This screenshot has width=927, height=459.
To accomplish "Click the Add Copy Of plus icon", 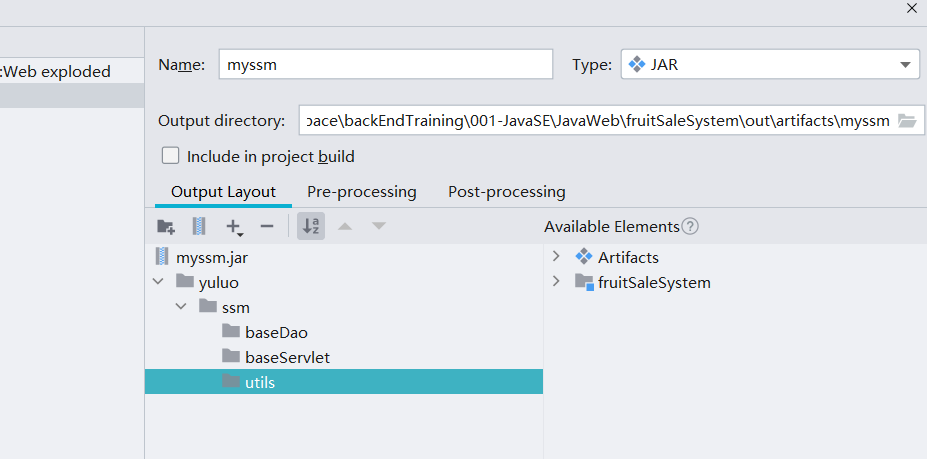I will click(x=234, y=227).
